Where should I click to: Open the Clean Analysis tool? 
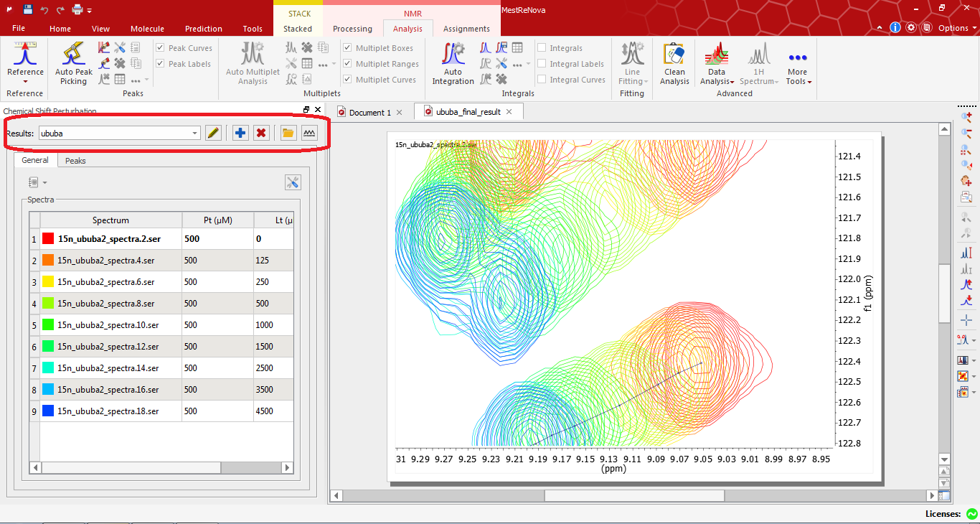(674, 63)
